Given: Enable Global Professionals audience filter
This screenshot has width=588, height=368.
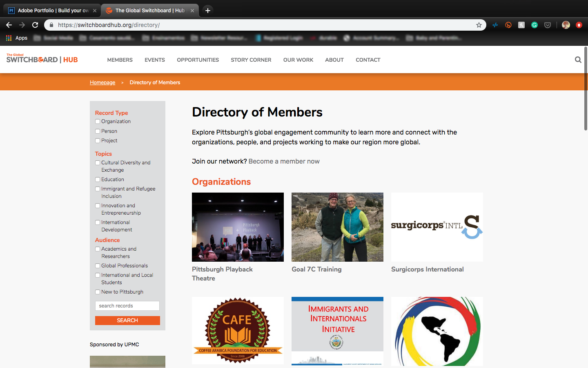Looking at the screenshot, I should [98, 266].
